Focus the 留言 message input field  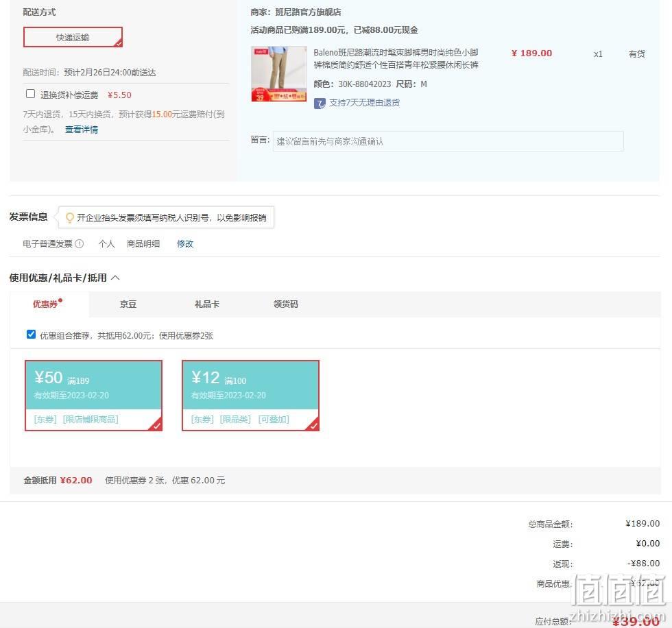pos(448,141)
